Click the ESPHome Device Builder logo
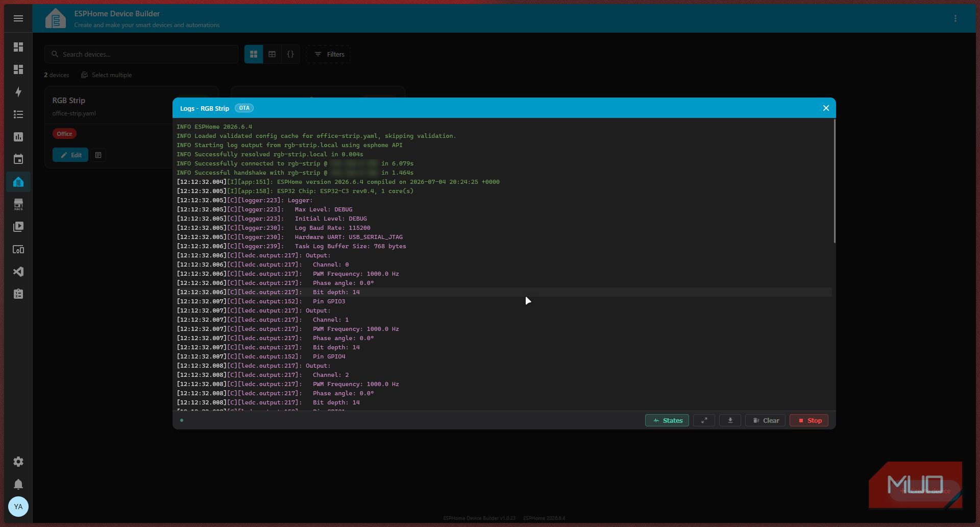This screenshot has height=527, width=980. tap(56, 18)
